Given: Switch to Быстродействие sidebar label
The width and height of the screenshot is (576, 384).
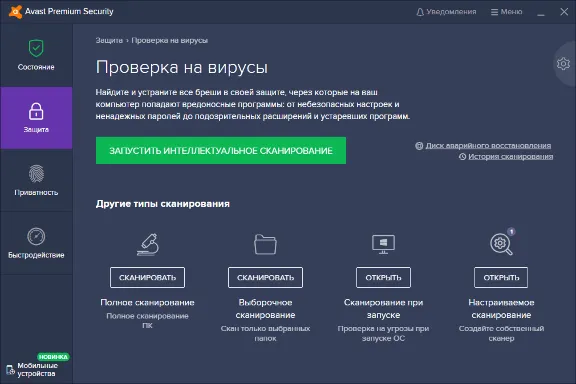Looking at the screenshot, I should 36,255.
